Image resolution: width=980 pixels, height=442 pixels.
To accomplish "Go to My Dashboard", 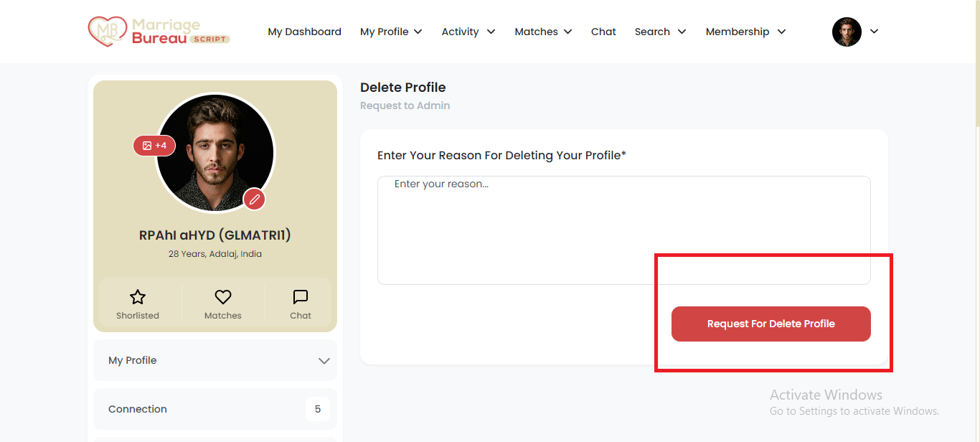I will [304, 32].
